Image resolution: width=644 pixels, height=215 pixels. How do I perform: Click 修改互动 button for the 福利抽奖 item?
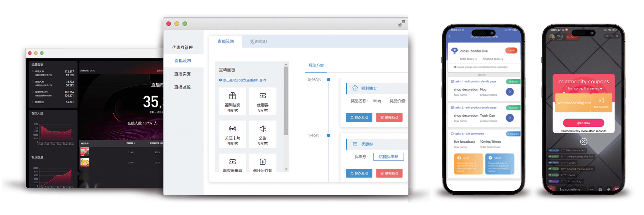[x=359, y=117]
